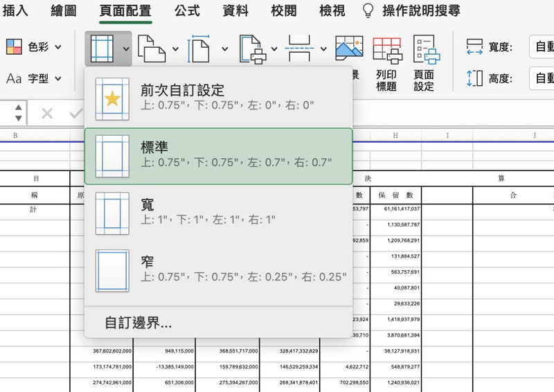The width and height of the screenshot is (554, 392).
Task: Click the formula bar cancel X
Action: pos(47,114)
